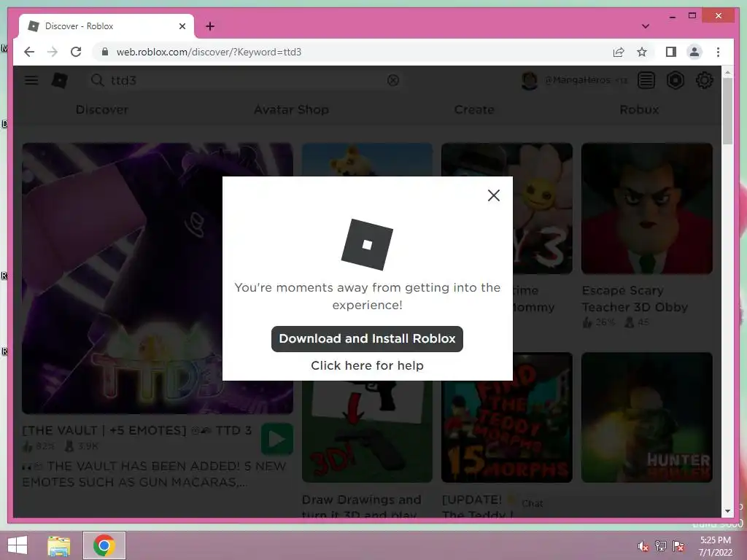Expand the tab search chevron
This screenshot has height=560, width=747.
point(646,26)
